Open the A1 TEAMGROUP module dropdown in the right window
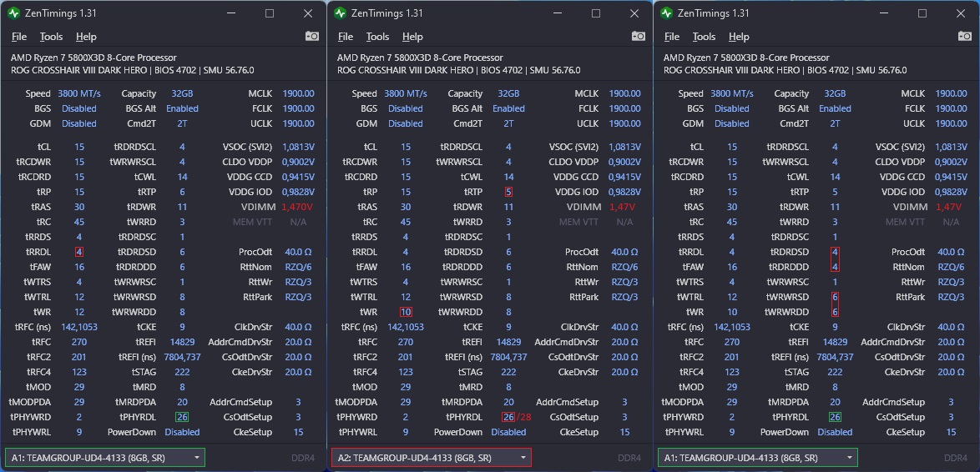Viewport: 980px width, 472px height. (757, 458)
